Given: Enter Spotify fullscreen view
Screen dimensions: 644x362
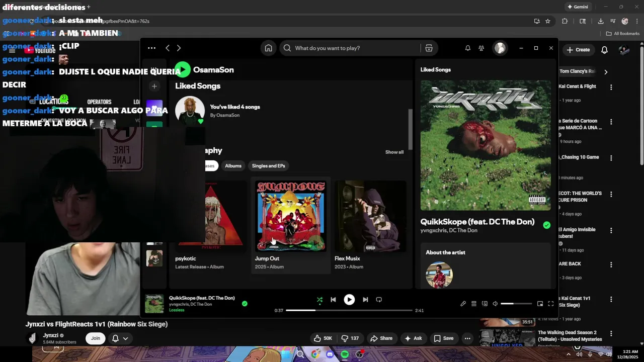Looking at the screenshot, I should [x=551, y=304].
